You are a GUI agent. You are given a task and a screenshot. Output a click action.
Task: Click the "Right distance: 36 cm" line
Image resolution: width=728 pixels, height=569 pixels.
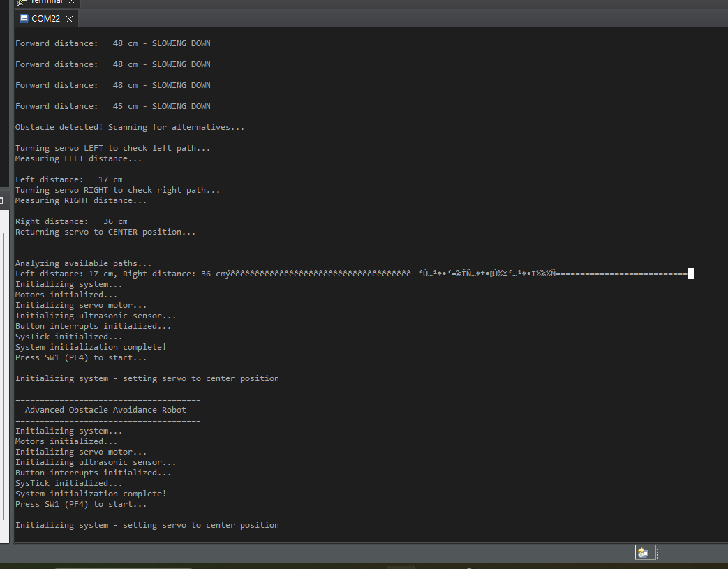[71, 221]
